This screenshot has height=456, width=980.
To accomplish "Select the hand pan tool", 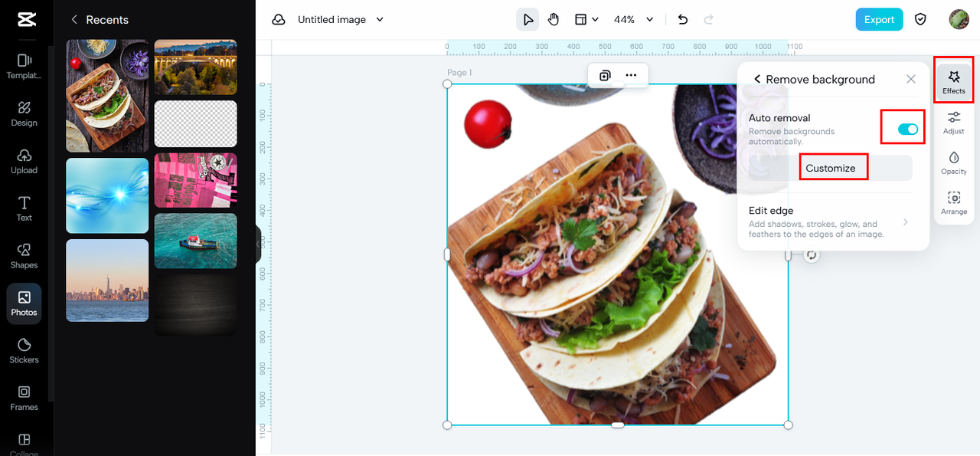I will [553, 20].
